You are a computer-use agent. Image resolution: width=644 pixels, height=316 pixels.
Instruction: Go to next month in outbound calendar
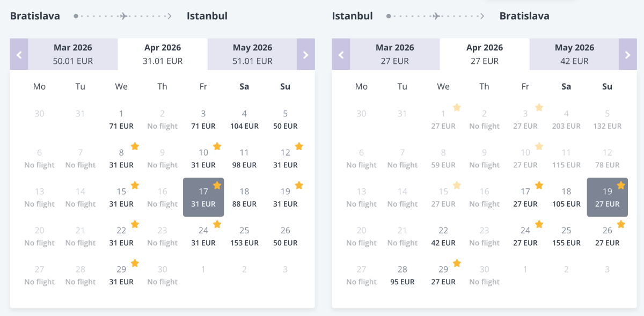coord(306,54)
